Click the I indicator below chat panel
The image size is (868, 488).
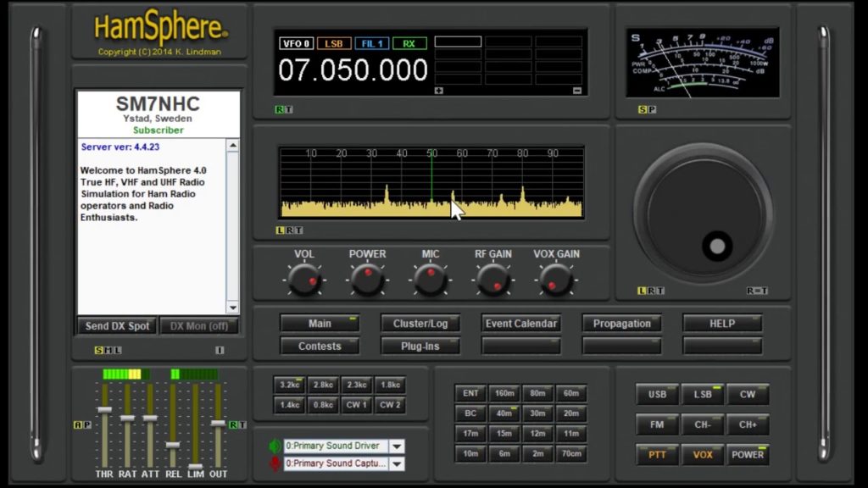click(x=220, y=350)
